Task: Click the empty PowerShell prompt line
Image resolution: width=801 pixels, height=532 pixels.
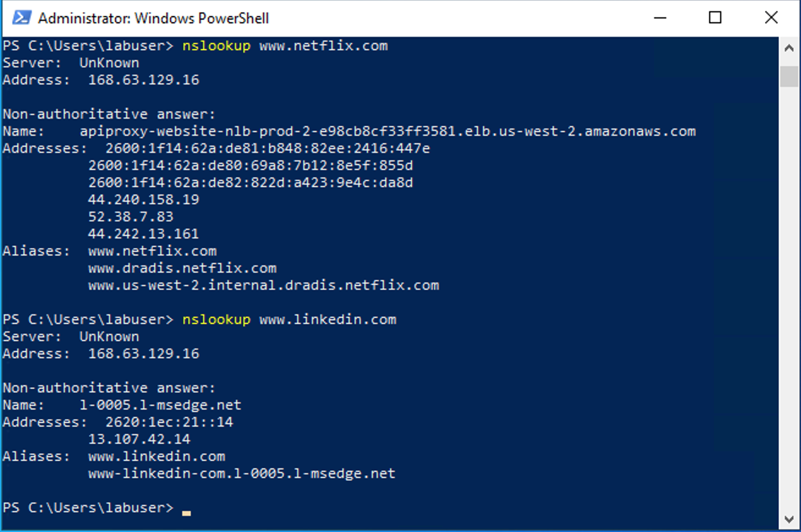Action: click(89, 508)
